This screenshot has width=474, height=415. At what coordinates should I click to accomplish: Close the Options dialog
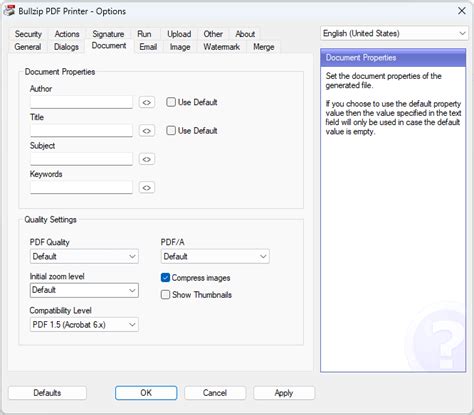click(462, 11)
